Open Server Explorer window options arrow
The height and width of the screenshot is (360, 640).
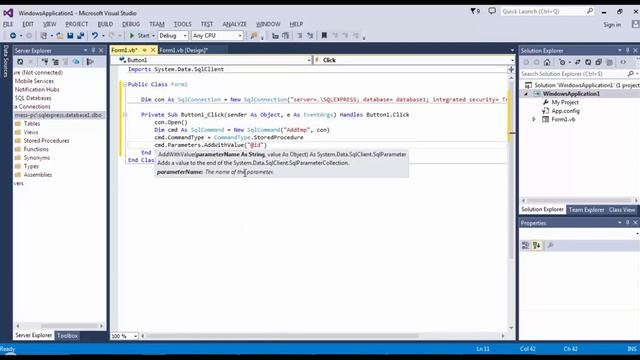tap(85, 51)
